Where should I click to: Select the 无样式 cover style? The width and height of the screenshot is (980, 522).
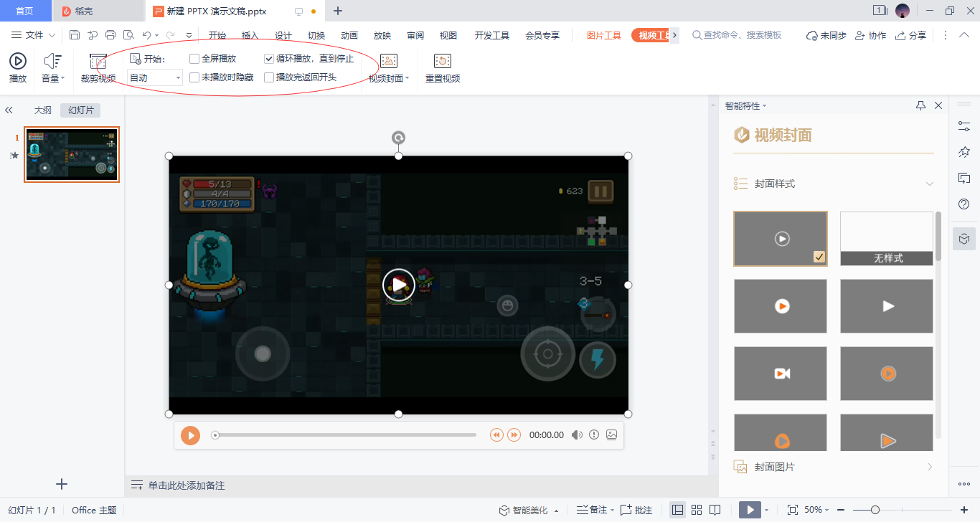887,238
